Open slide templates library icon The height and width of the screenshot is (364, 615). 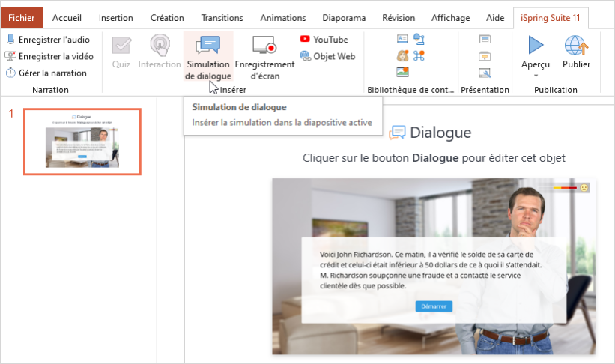point(402,39)
